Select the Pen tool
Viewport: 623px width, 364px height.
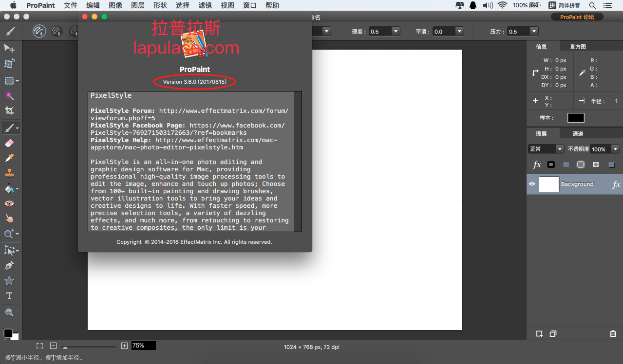(9, 266)
